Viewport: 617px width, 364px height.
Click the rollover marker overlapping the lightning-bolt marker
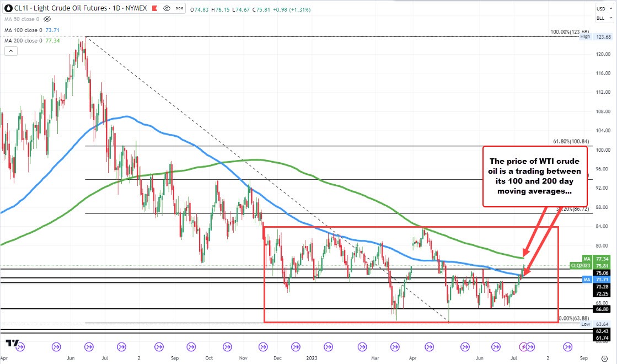[x=530, y=347]
